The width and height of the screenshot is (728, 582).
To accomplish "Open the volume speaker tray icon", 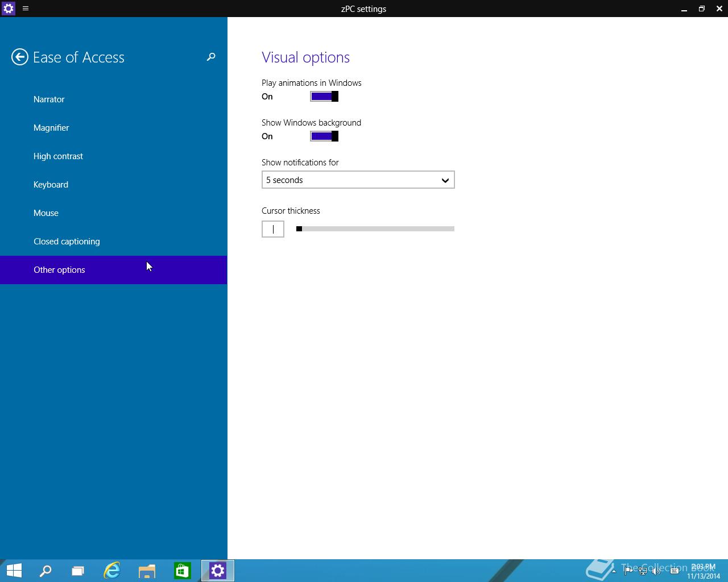I will [657, 571].
